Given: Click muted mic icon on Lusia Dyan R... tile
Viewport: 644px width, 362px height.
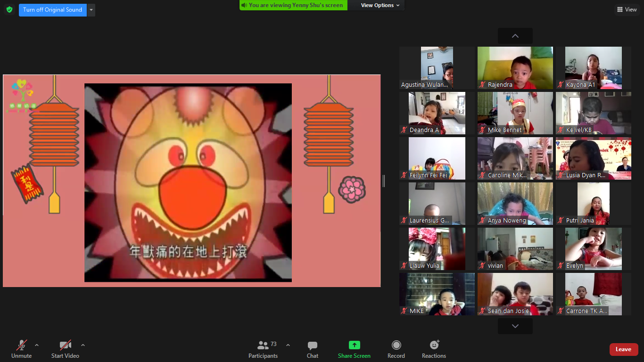Looking at the screenshot, I should pyautogui.click(x=561, y=175).
